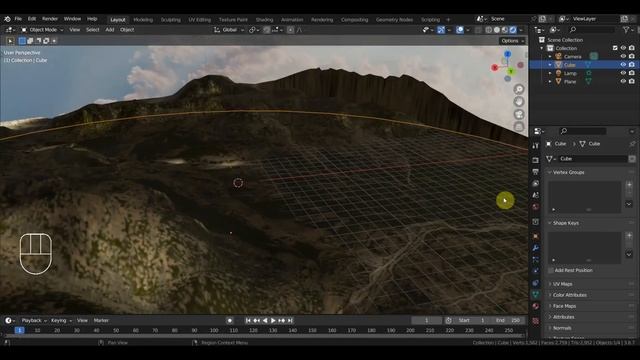Open the Object Mode dropdown
The image size is (640, 360).
(42, 30)
